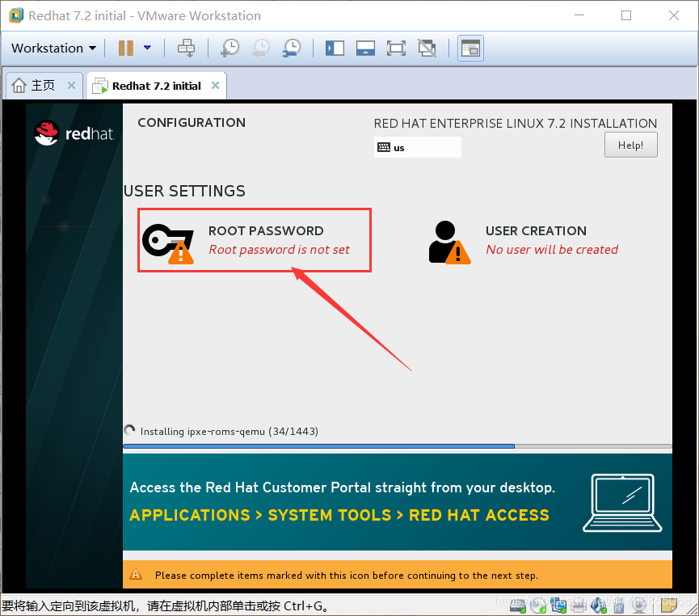Open the ROOT PASSWORD setting
The height and width of the screenshot is (616, 699).
click(x=255, y=240)
